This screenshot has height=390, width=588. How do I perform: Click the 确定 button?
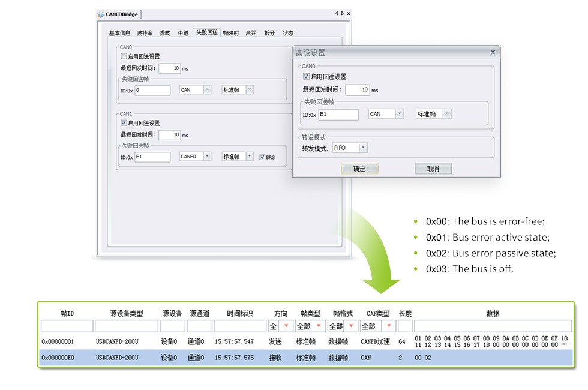(x=359, y=169)
